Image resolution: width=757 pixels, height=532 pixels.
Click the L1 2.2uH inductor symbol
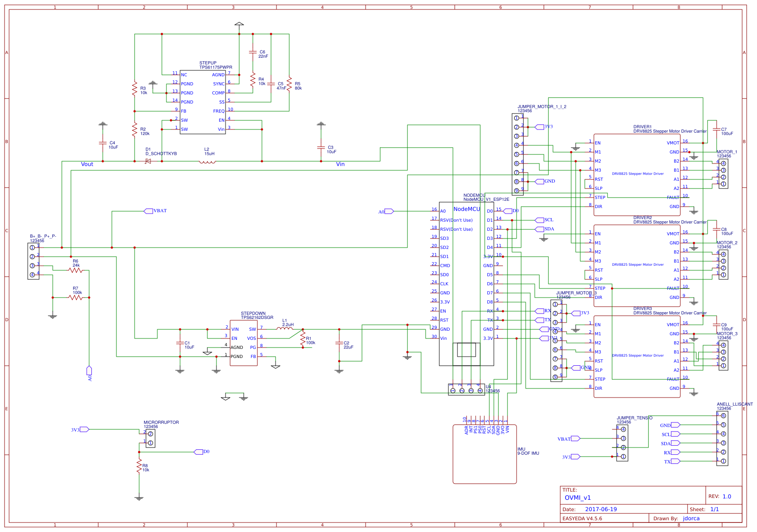[x=285, y=328]
